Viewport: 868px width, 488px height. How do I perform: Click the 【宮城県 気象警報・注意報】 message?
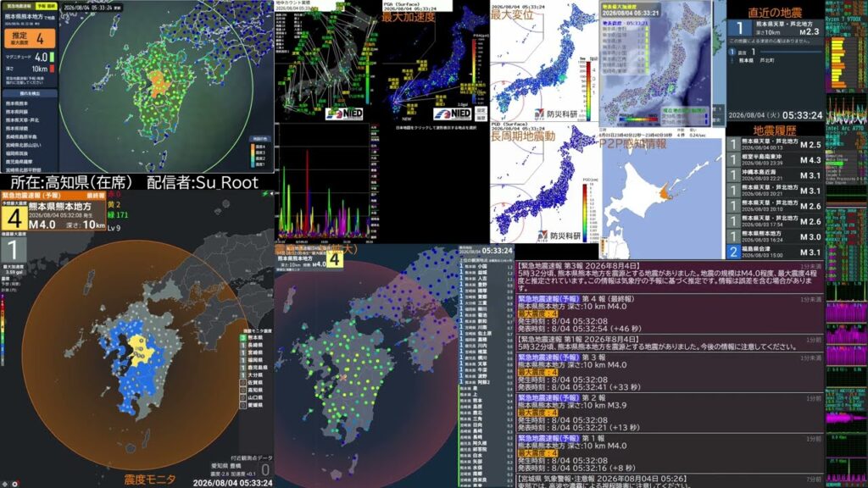(670, 481)
